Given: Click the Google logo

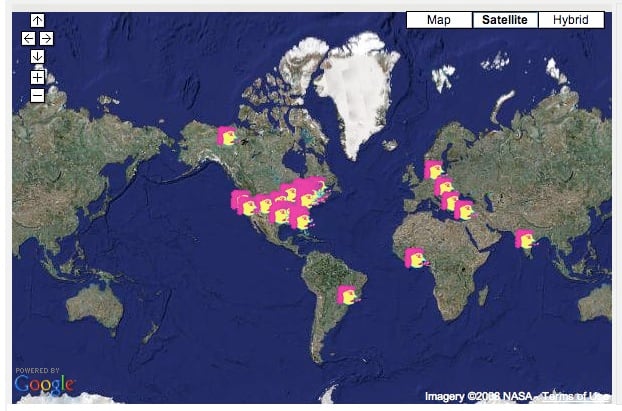Looking at the screenshot, I should click(x=44, y=385).
